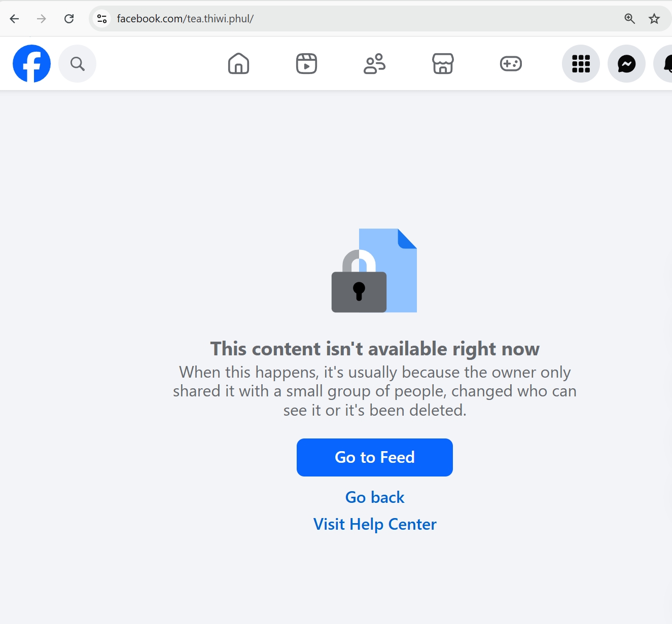The width and height of the screenshot is (672, 624).
Task: Click browser back arrow
Action: (x=14, y=19)
